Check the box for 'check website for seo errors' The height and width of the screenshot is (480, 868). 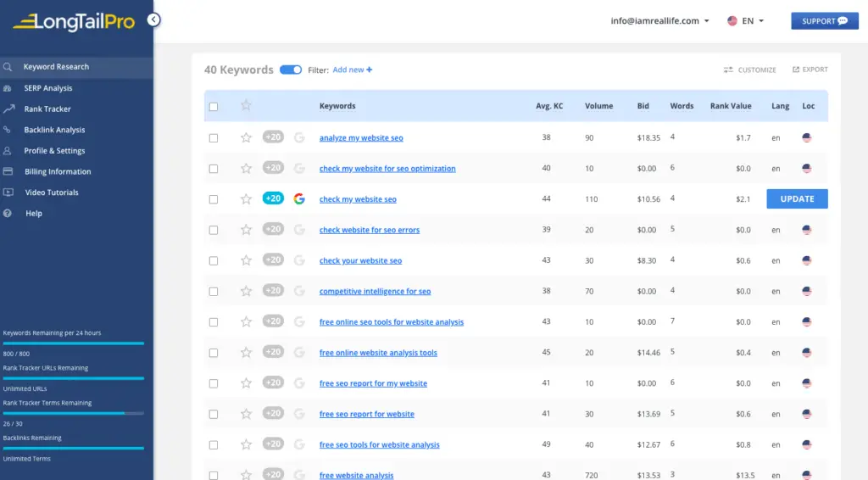[213, 231]
